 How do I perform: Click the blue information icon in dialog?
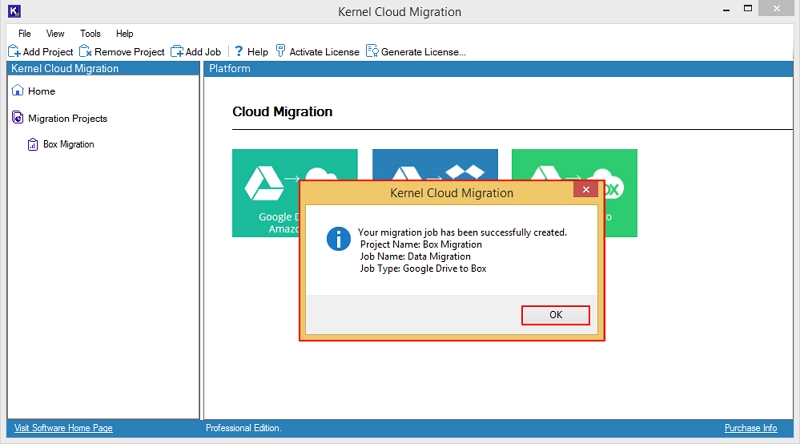tap(339, 239)
